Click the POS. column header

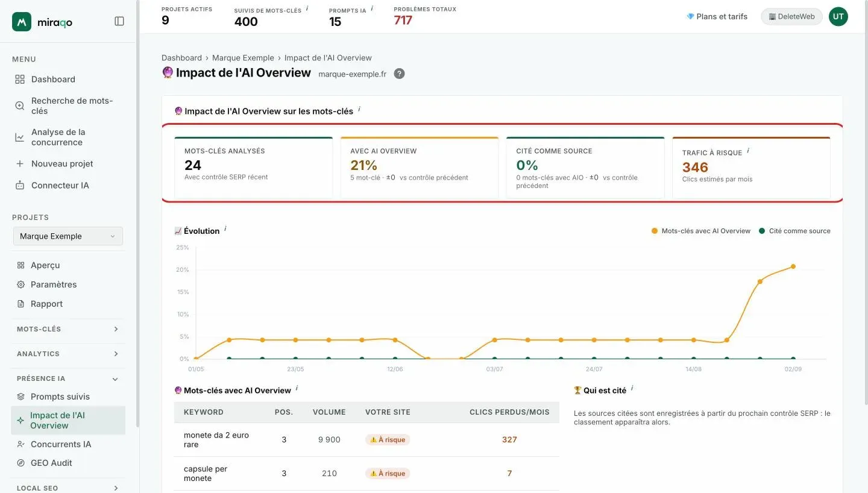coord(284,412)
